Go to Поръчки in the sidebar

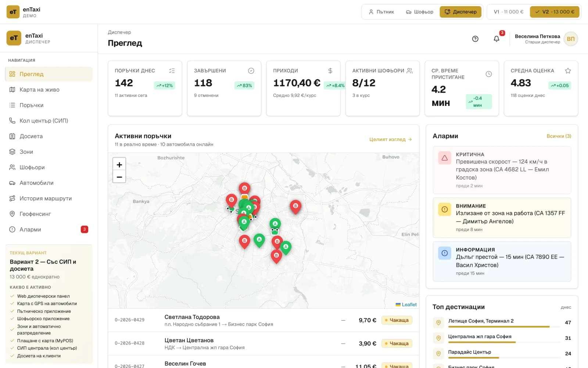(49, 105)
